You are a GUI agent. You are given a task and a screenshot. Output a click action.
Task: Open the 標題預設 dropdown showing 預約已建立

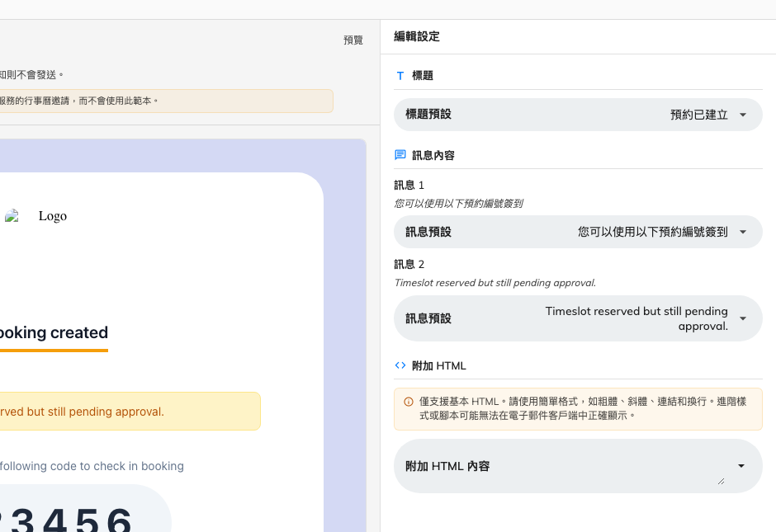(x=578, y=115)
